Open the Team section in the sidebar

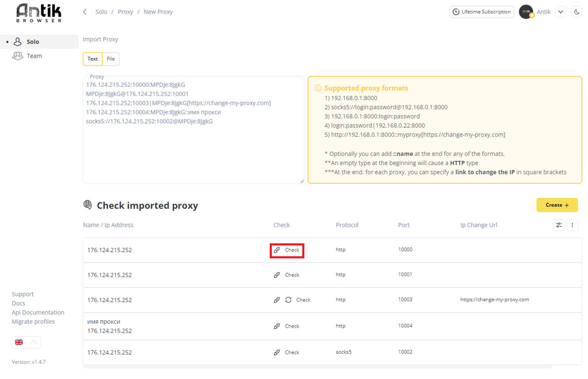point(34,56)
